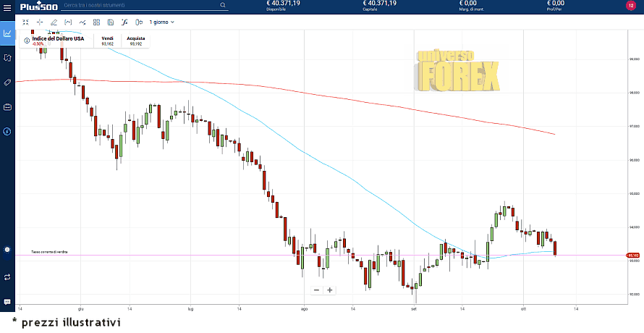Screen dimensions: 644x333
Task: Open the chart trading sidebar tab
Action: coord(7,33)
